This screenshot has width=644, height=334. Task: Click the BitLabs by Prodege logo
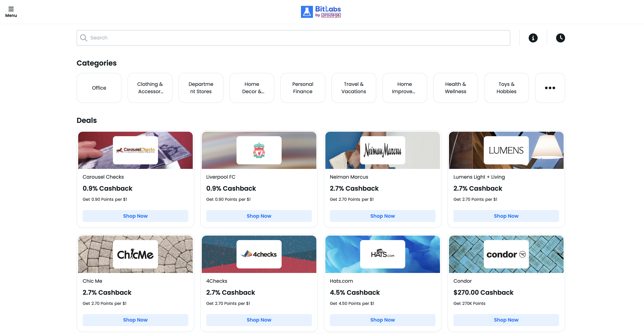click(321, 12)
